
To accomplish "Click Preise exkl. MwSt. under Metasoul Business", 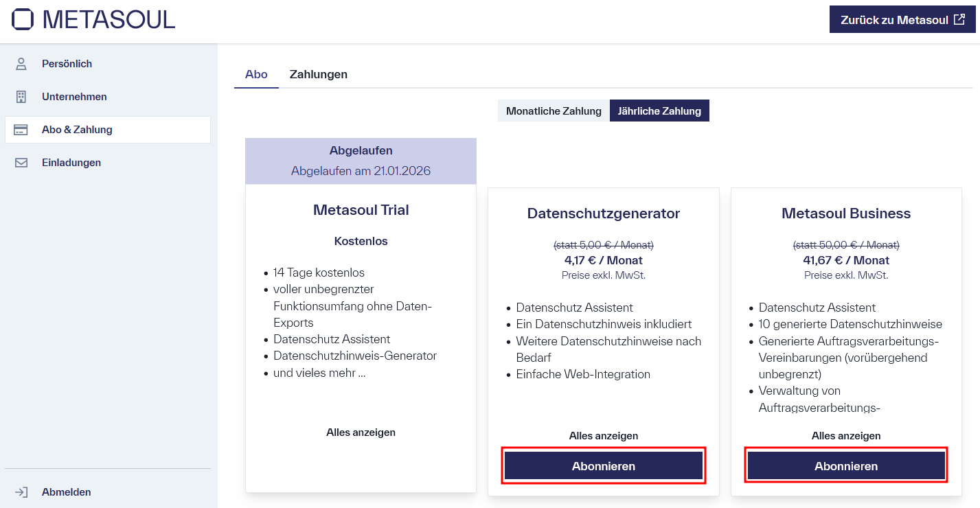I will (x=846, y=275).
